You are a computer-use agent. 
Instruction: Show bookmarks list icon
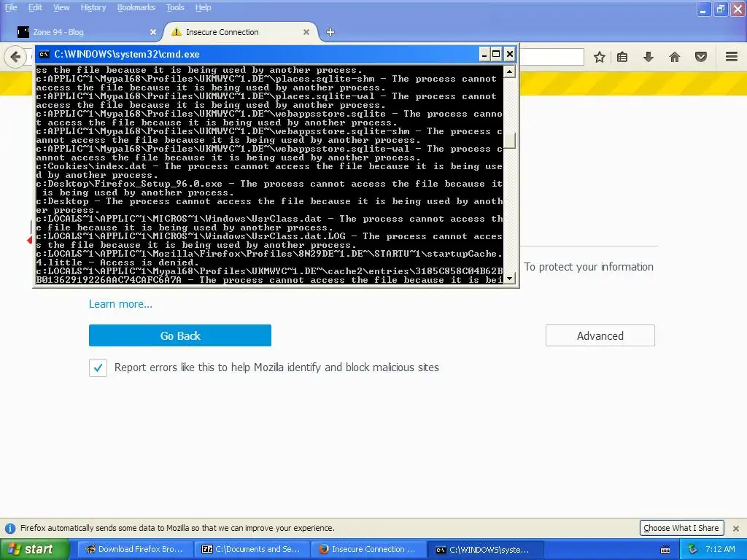click(622, 57)
